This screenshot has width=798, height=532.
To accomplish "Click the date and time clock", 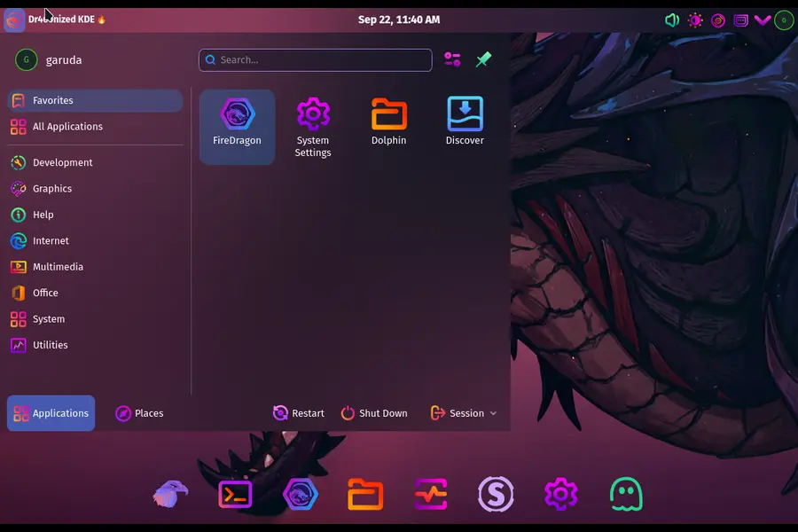I will [399, 20].
